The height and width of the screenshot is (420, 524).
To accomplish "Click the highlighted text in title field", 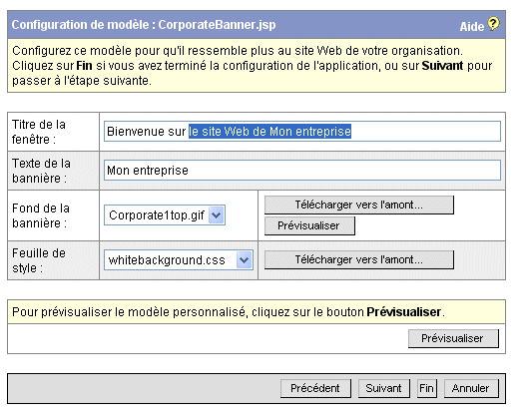I will pyautogui.click(x=270, y=132).
